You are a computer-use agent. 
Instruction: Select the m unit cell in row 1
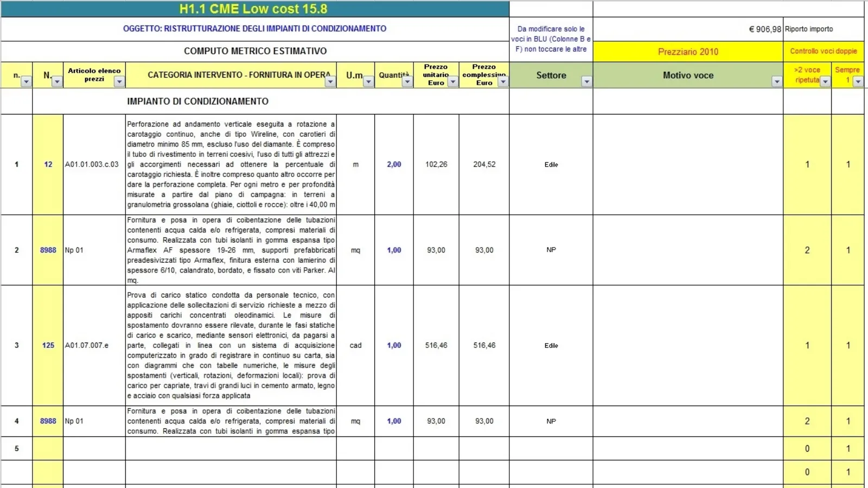(x=355, y=164)
